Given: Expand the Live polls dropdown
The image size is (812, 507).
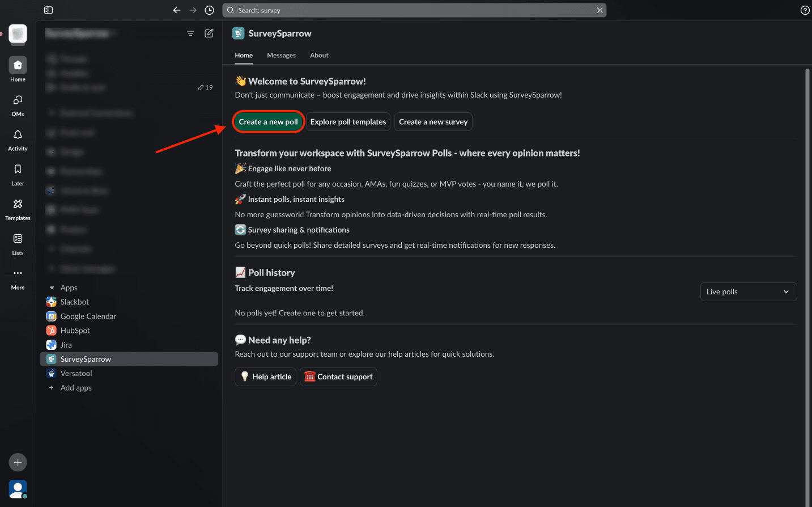Looking at the screenshot, I should pos(748,291).
